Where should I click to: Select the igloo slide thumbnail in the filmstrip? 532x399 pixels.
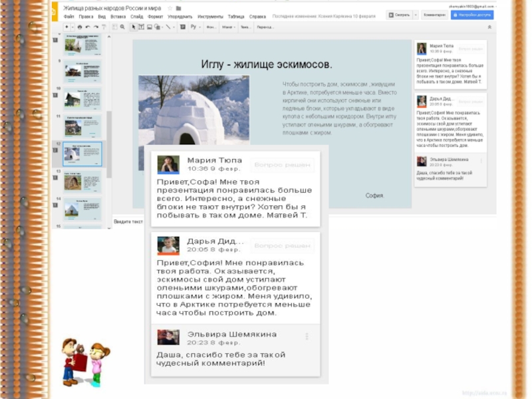click(82, 154)
